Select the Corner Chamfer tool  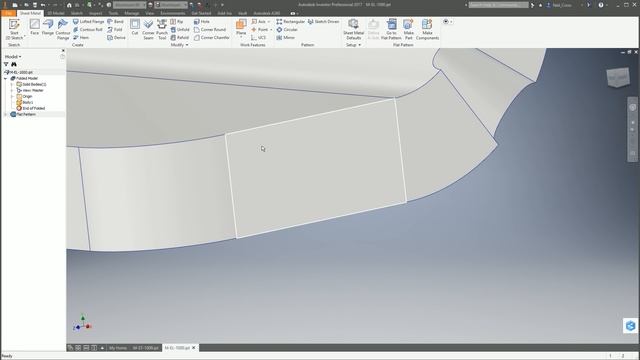click(x=211, y=38)
